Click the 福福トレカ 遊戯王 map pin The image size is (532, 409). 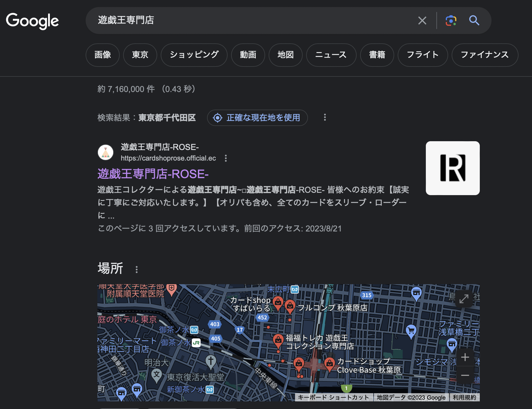pyautogui.click(x=278, y=341)
